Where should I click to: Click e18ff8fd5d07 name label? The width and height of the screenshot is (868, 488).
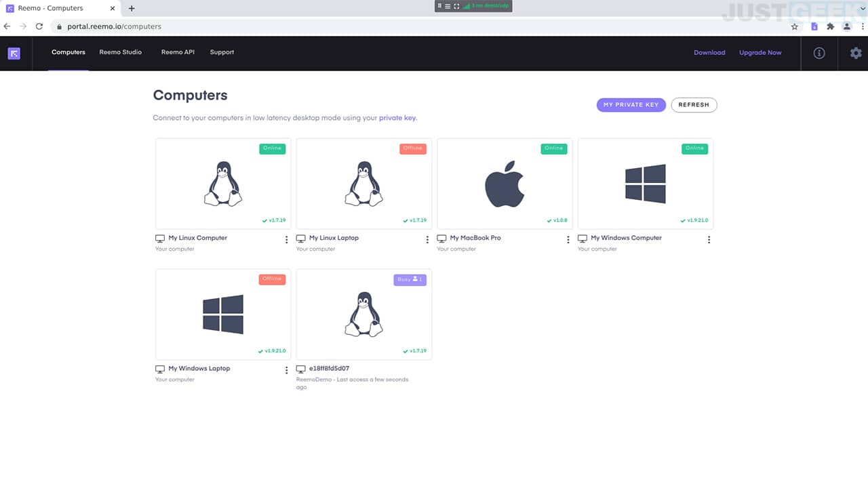tap(329, 369)
